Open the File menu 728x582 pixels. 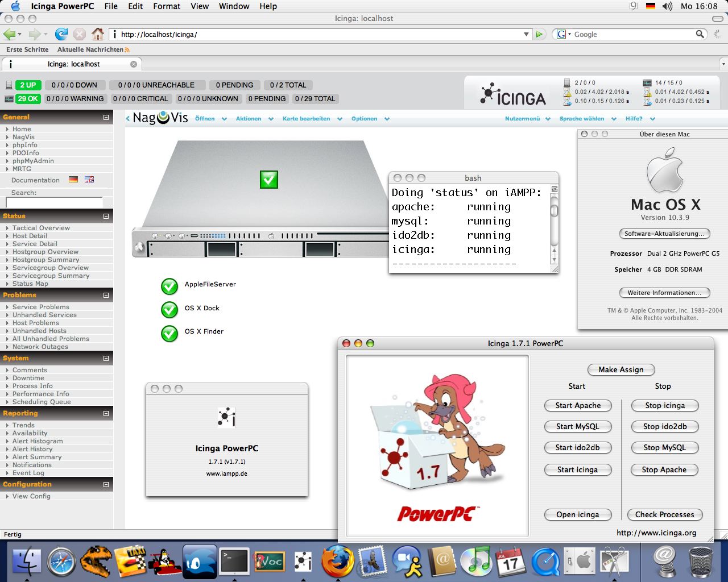click(111, 6)
